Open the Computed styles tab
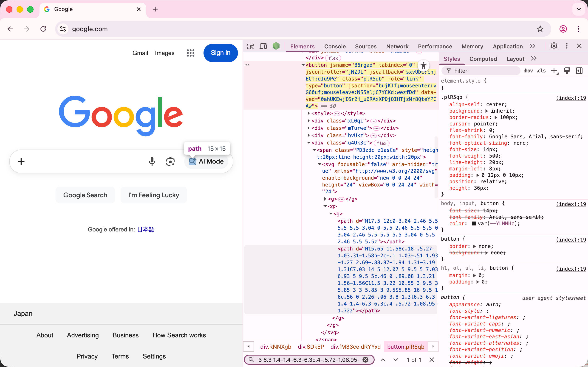The image size is (588, 367). point(483,59)
